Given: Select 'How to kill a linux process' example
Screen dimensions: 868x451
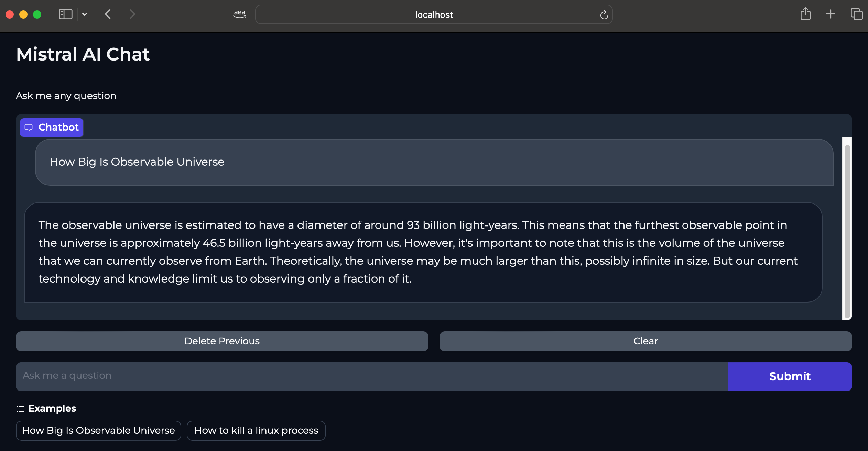Looking at the screenshot, I should click(256, 430).
